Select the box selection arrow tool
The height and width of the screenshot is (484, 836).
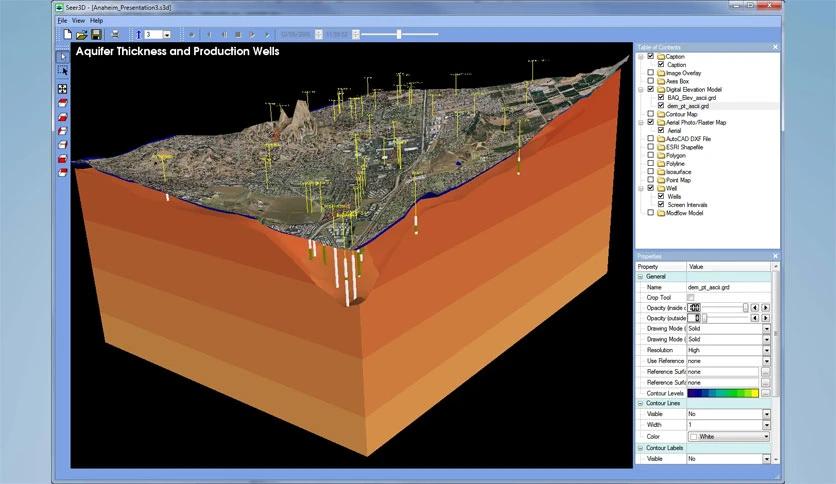pos(63,71)
